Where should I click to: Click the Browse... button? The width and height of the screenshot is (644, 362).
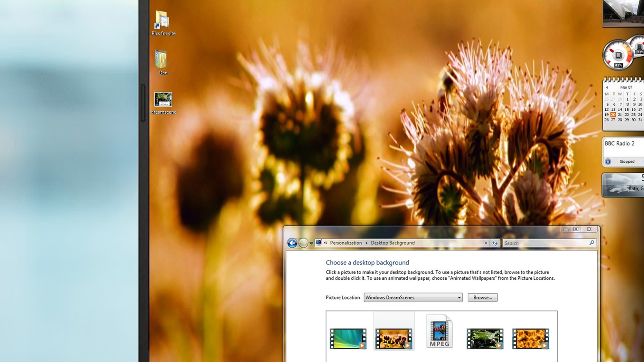(x=482, y=297)
